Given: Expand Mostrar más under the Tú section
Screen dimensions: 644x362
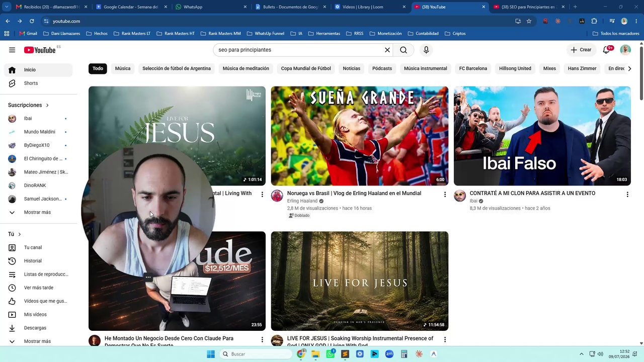Looking at the screenshot, I should (38, 341).
